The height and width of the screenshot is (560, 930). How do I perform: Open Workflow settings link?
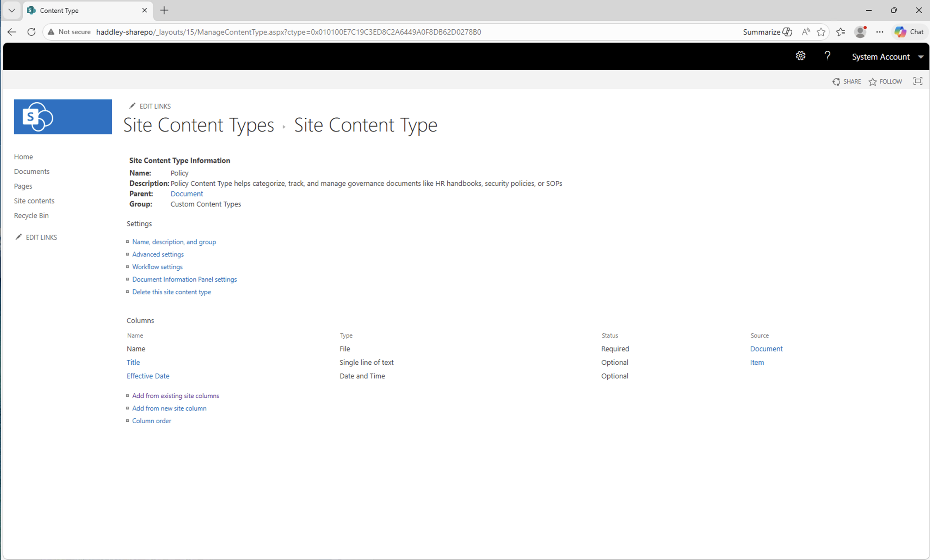coord(157,267)
